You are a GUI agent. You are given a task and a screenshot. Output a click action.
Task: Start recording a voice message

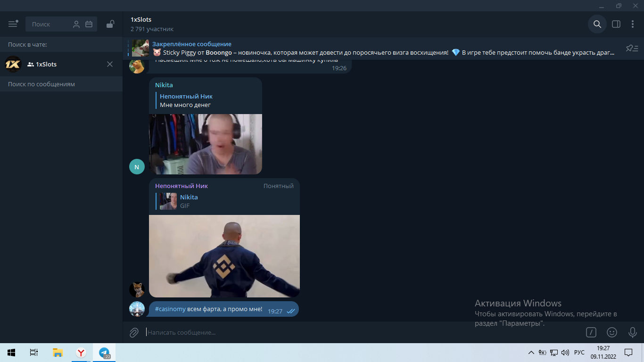tap(632, 332)
